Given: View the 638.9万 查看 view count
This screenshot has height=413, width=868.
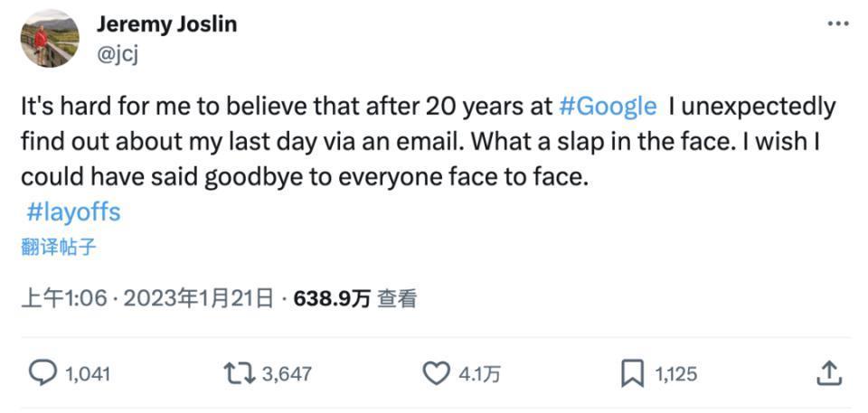Looking at the screenshot, I should 355,299.
